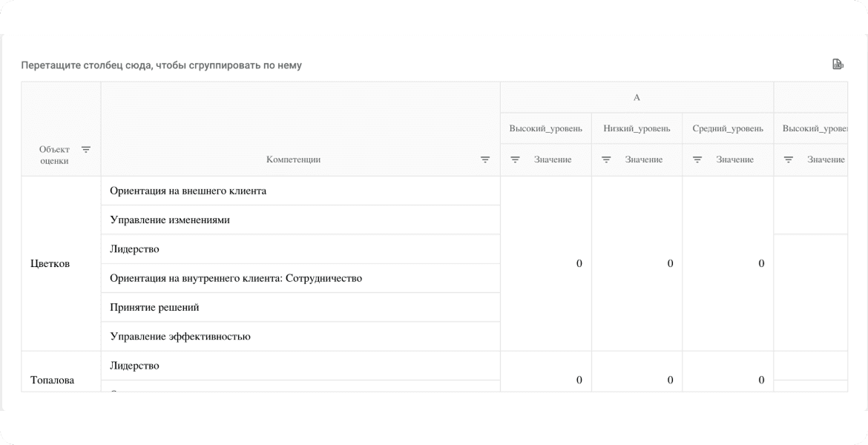Open filter for A Средний_уровень Значение
The width and height of the screenshot is (868, 445).
point(697,159)
